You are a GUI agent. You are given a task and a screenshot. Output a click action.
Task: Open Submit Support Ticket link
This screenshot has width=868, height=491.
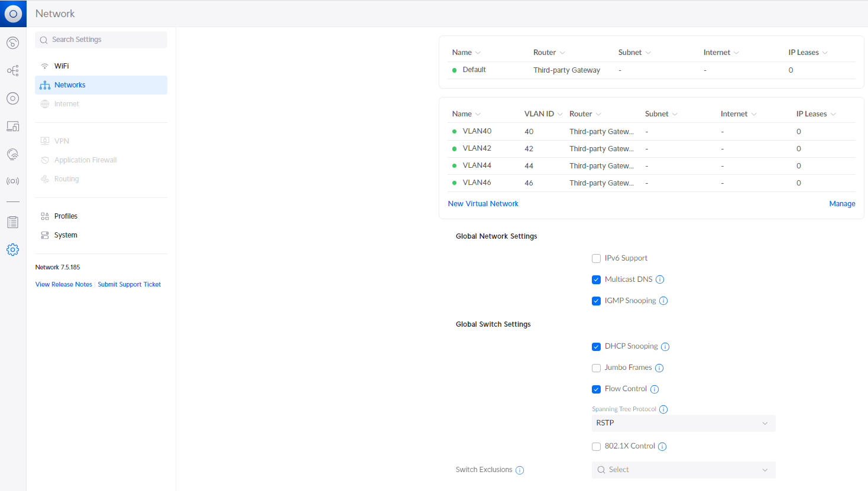[x=129, y=285]
